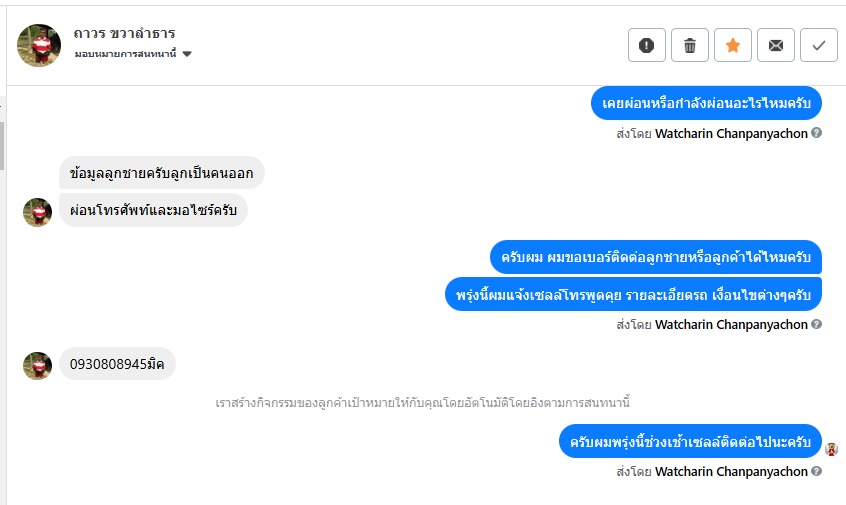Click info icon beside the bottom ส่งโดย line
Screen dimensions: 846x505
pyautogui.click(x=817, y=471)
